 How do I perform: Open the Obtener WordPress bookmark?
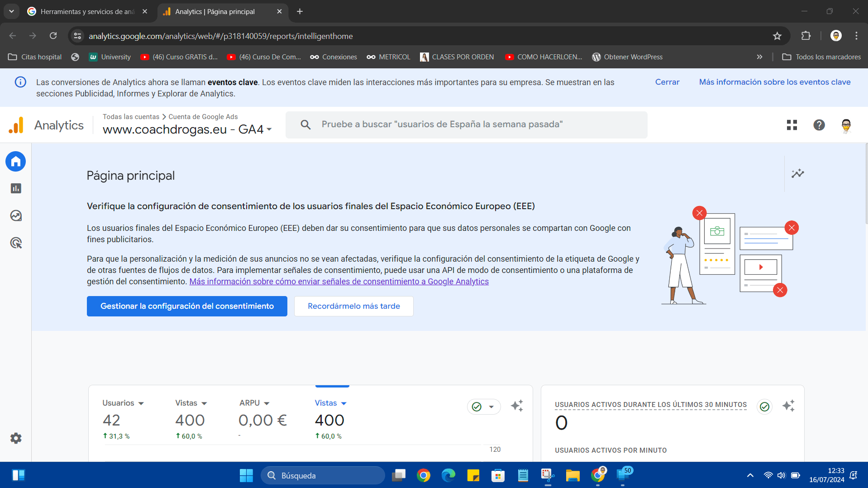pyautogui.click(x=627, y=57)
